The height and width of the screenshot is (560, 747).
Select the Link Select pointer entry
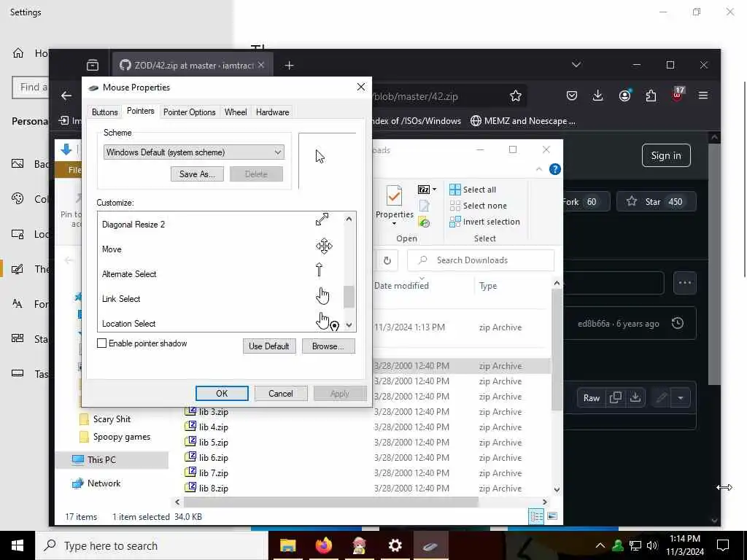coord(220,298)
